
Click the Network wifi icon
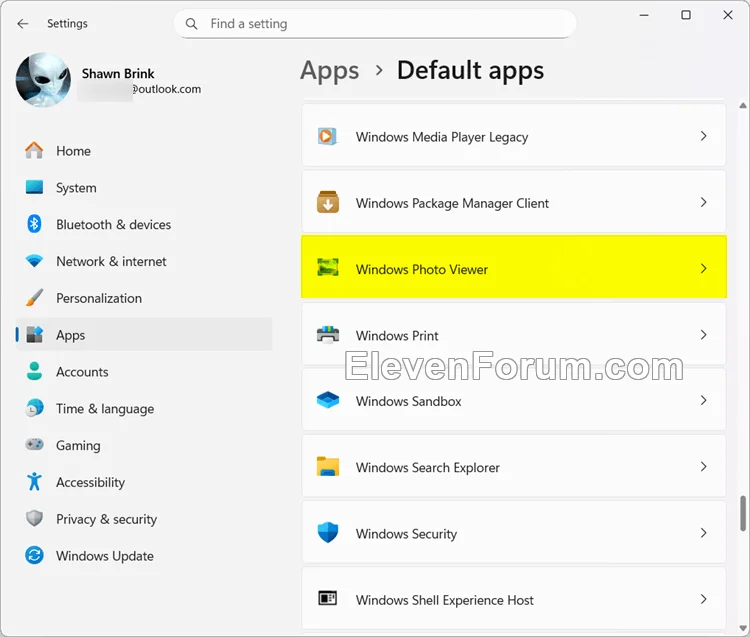tap(34, 261)
